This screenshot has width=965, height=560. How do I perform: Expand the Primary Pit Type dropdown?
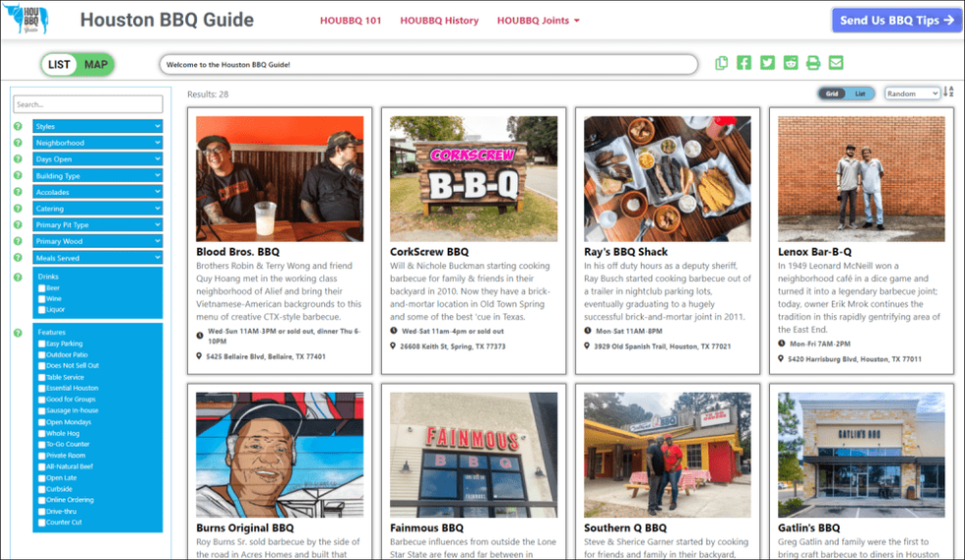tap(97, 224)
